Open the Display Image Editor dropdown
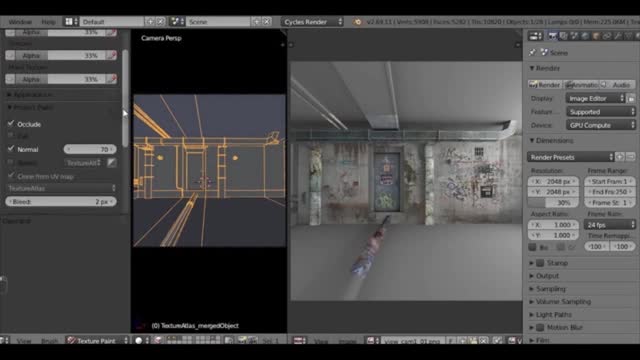 596,98
